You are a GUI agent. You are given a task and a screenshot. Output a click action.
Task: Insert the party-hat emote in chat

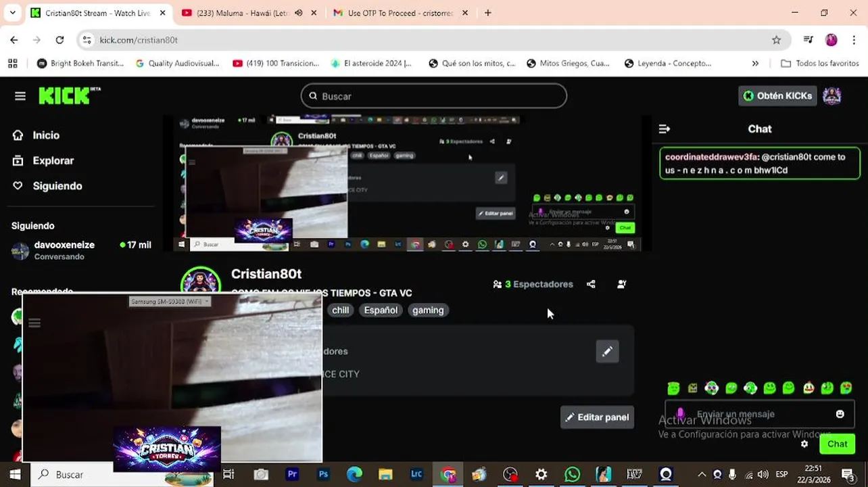coord(809,388)
